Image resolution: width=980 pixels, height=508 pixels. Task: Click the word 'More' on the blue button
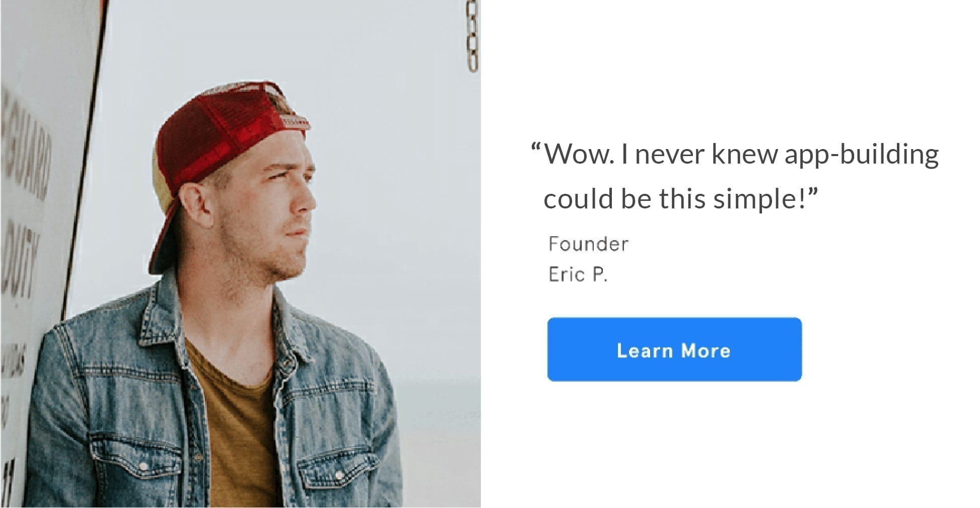[x=706, y=350]
